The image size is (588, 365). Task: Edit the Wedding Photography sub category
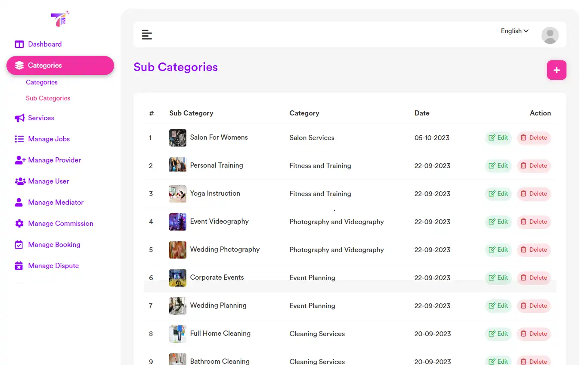[498, 250]
